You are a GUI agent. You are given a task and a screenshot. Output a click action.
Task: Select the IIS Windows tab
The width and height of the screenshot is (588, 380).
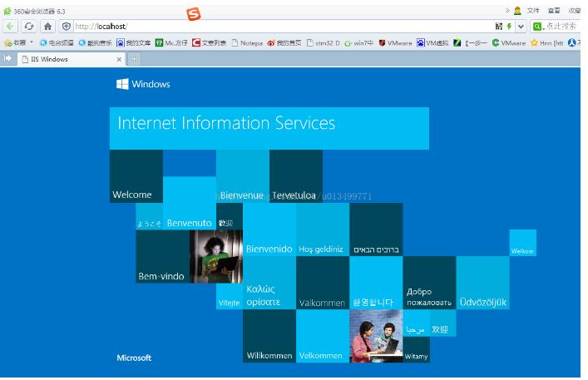(x=72, y=59)
